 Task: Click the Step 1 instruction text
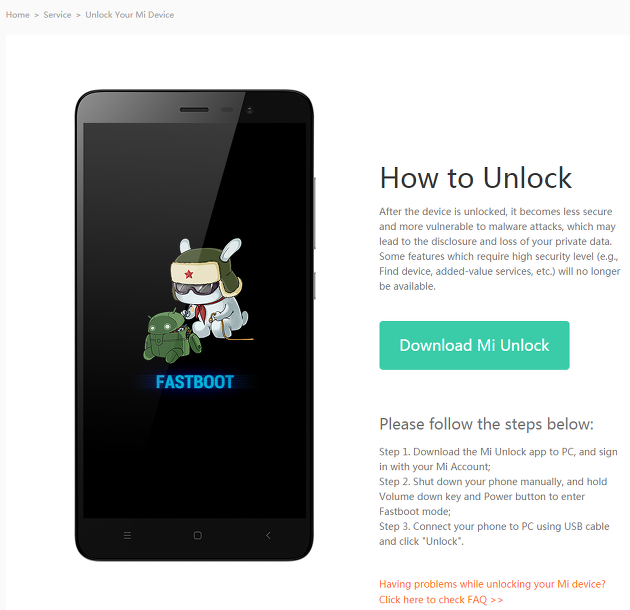pyautogui.click(x=498, y=459)
